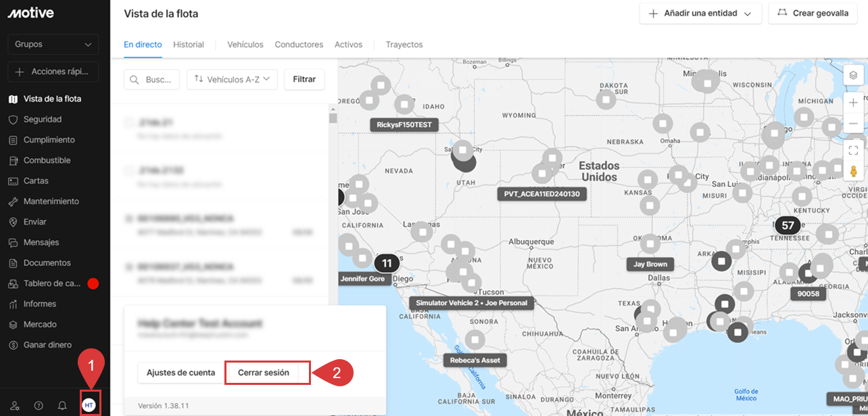Expand the Grupos dropdown
Viewport: 868px width, 416px height.
coord(53,45)
